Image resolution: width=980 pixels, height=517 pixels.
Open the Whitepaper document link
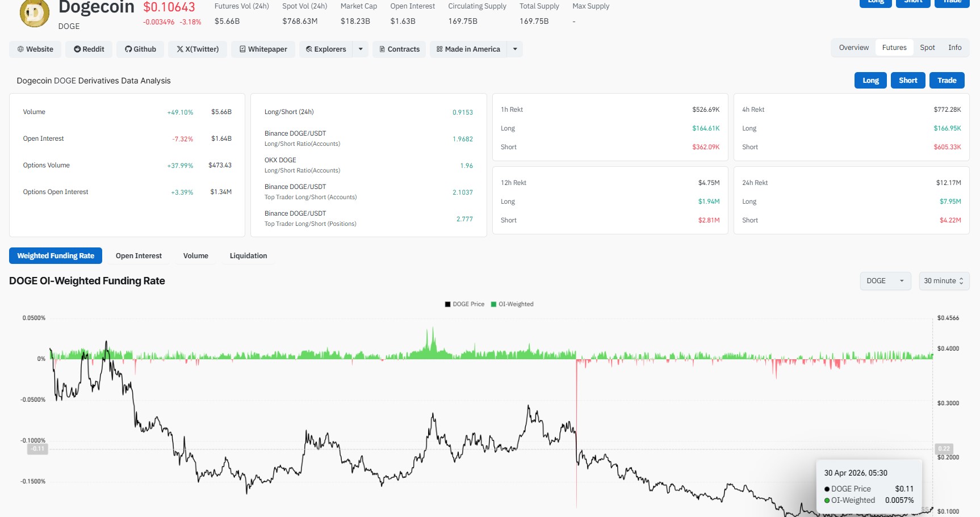point(263,49)
